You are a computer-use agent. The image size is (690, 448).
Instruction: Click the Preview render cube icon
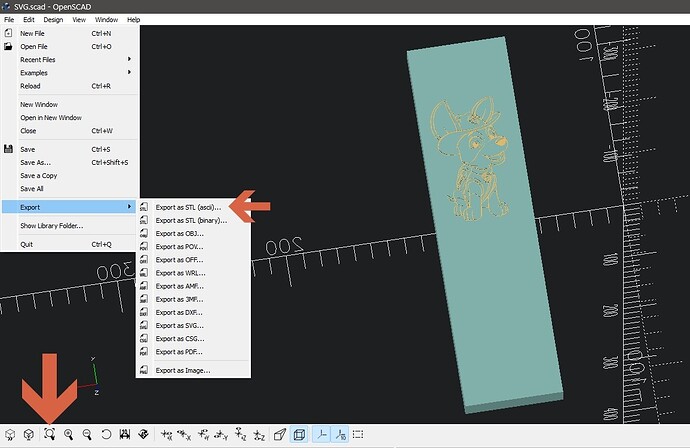[10, 435]
